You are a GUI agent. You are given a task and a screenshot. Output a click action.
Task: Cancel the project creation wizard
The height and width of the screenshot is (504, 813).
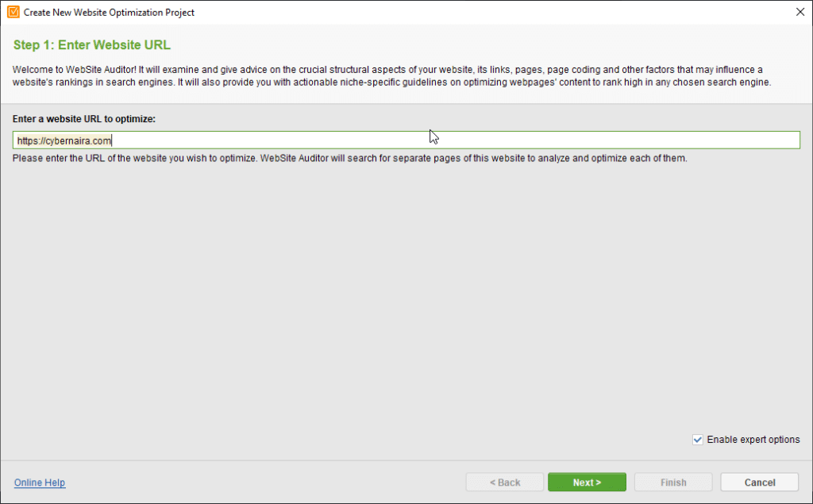(759, 483)
